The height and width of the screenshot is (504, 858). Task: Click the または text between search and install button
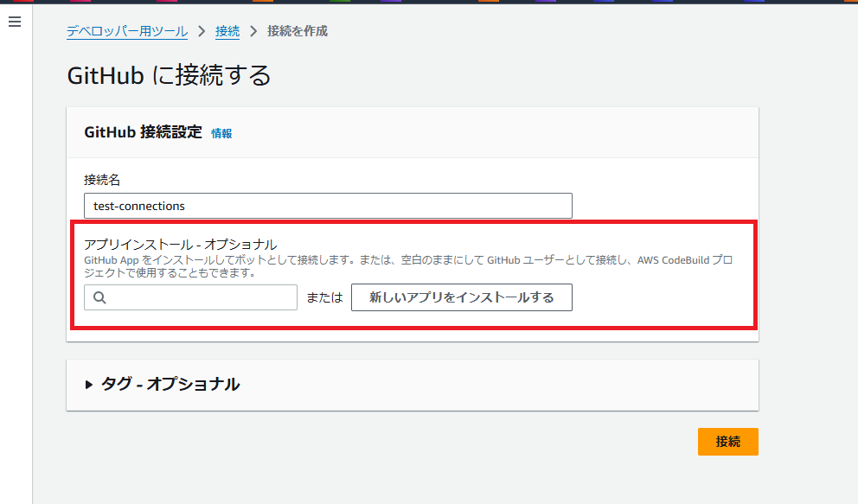[x=323, y=297]
